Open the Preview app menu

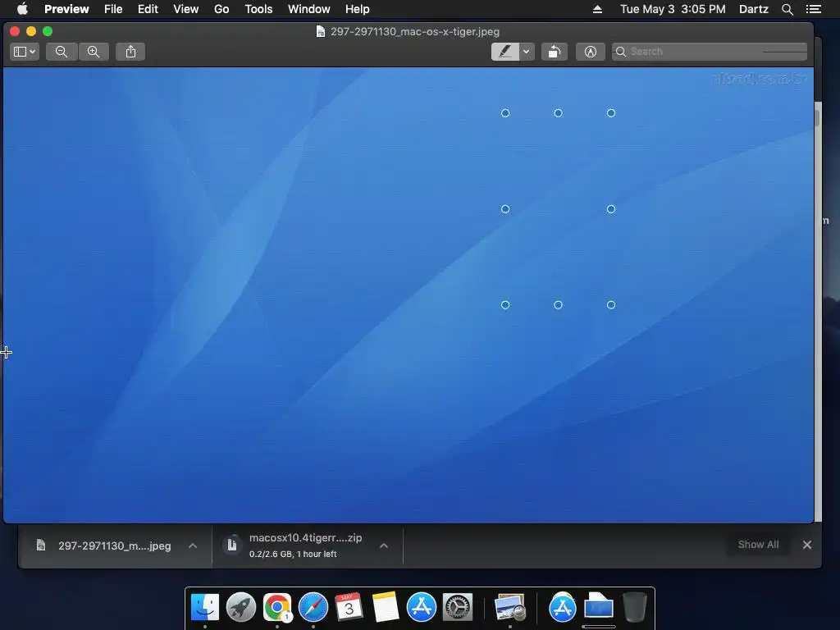pyautogui.click(x=66, y=9)
